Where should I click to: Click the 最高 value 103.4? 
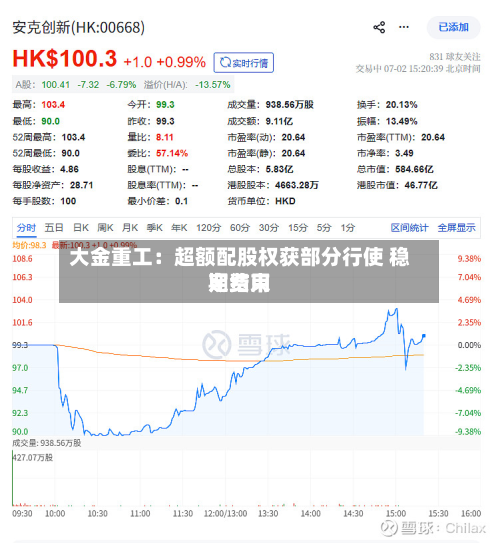click(x=53, y=105)
